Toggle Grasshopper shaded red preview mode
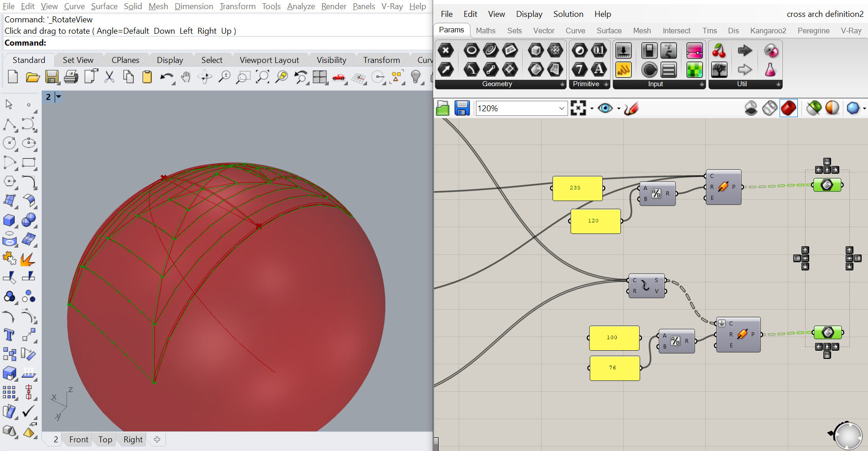868x451 pixels. (x=788, y=109)
